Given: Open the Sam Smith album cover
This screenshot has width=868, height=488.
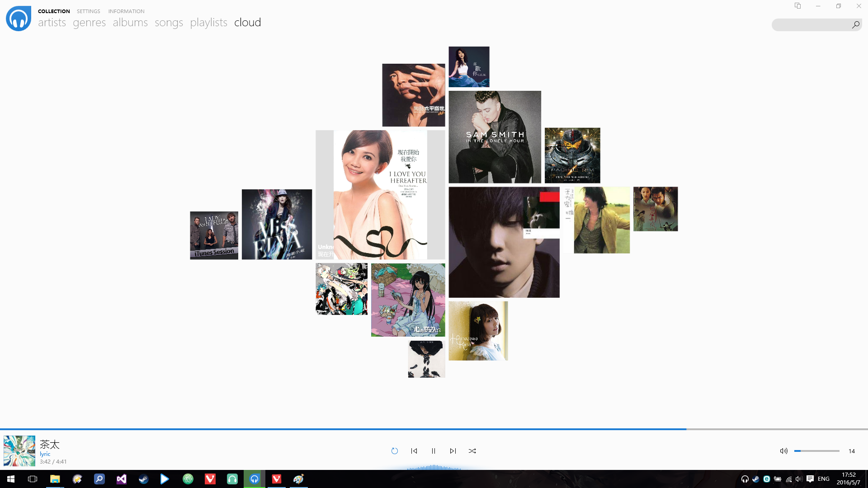Looking at the screenshot, I should [x=495, y=137].
